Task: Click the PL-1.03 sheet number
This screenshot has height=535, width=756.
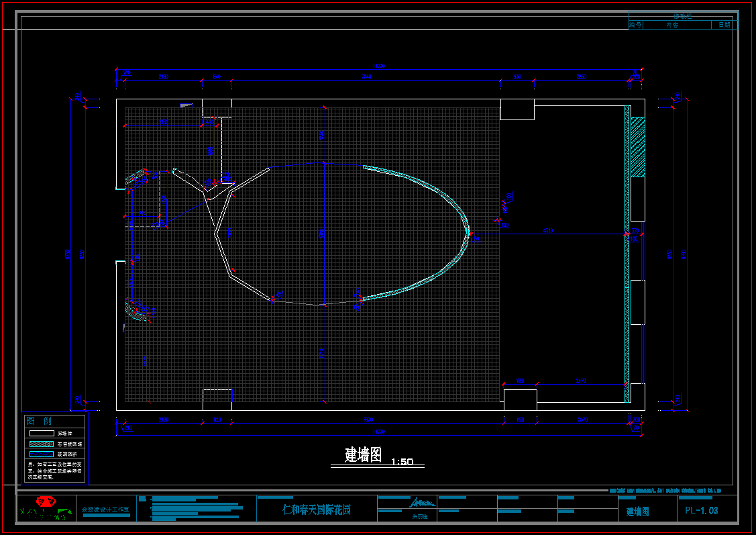Action: click(x=702, y=510)
